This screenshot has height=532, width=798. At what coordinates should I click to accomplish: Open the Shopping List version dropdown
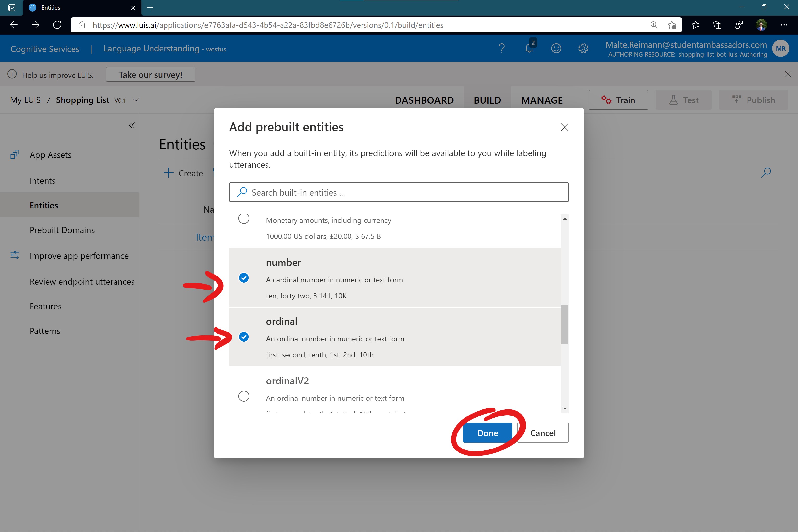135,100
